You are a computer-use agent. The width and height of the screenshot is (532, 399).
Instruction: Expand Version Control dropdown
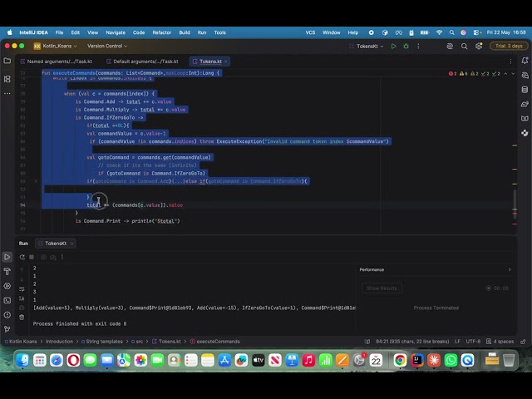[107, 47]
